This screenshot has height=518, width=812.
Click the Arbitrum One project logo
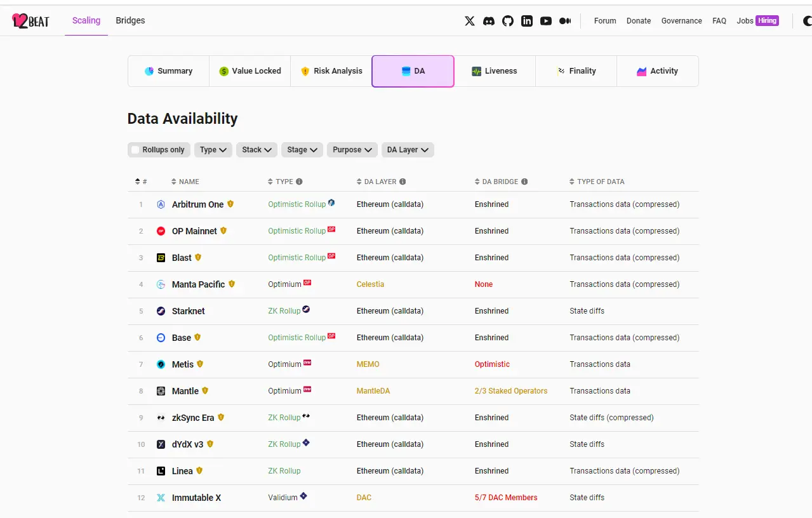[161, 204]
